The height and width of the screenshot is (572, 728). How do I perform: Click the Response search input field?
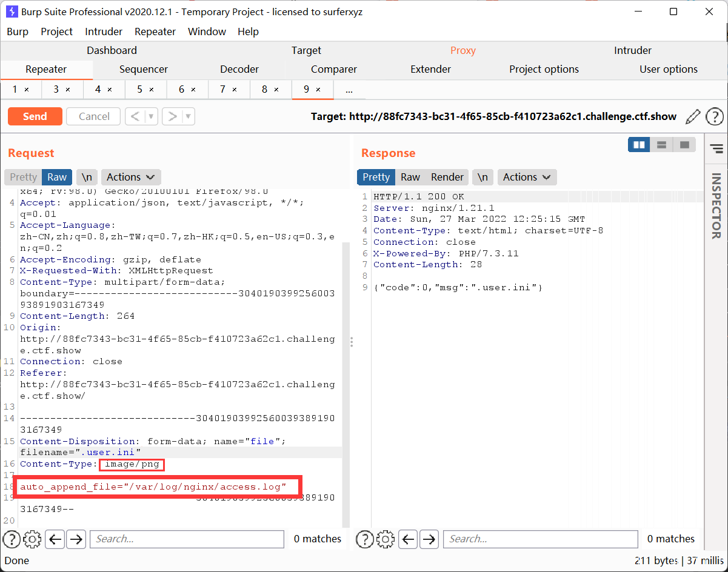[x=540, y=539]
